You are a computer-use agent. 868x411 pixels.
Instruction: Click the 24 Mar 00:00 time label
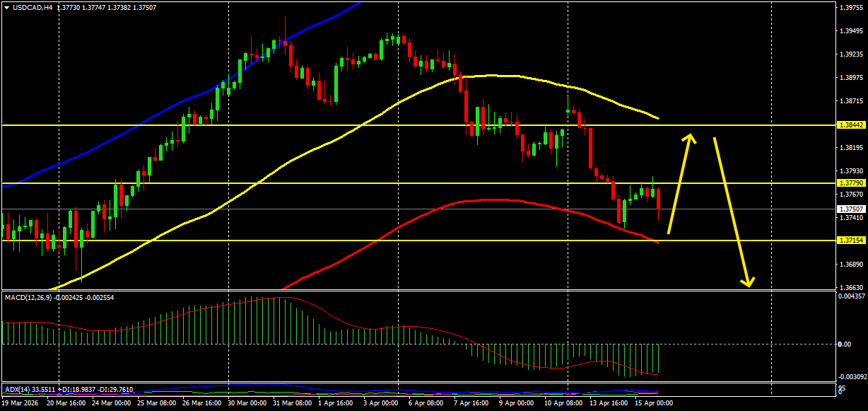click(111, 403)
